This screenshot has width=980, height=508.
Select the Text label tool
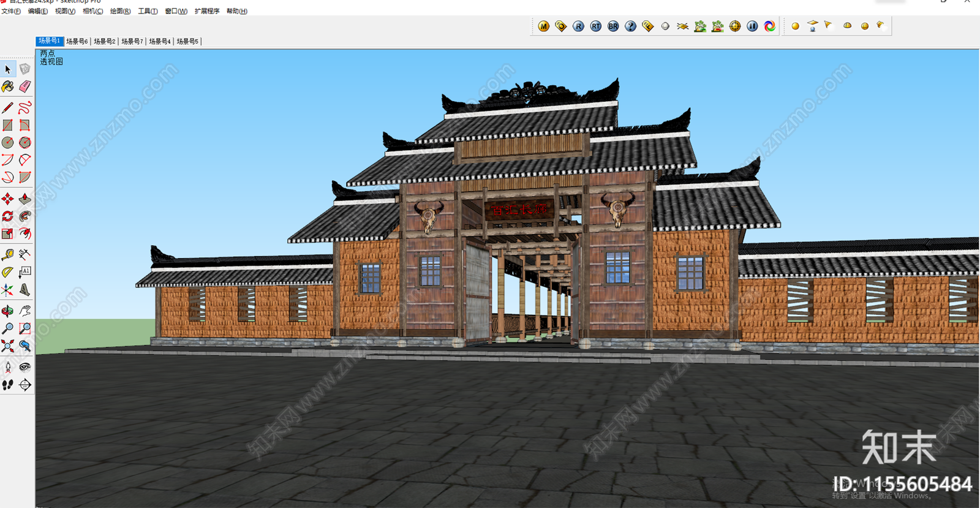(x=24, y=271)
